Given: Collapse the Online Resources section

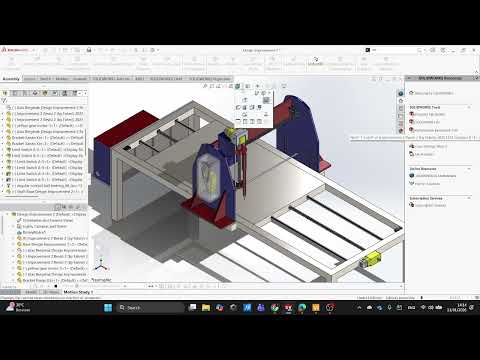Looking at the screenshot, I should (x=469, y=169).
